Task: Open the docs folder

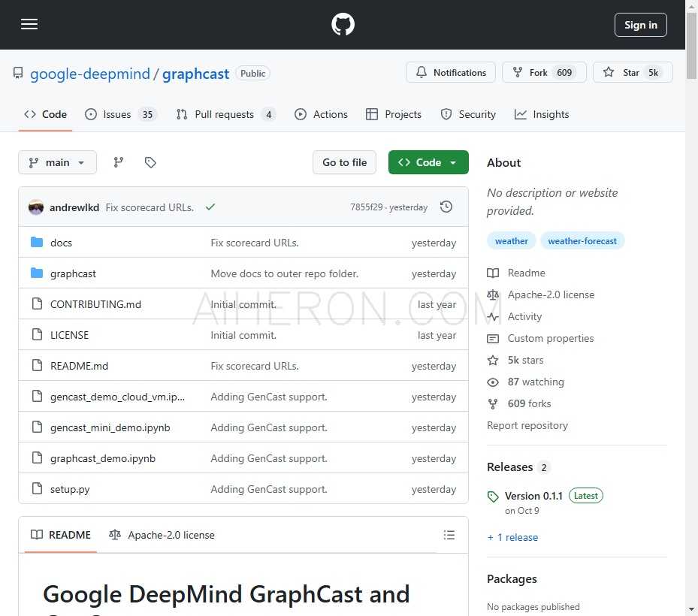Action: (61, 243)
